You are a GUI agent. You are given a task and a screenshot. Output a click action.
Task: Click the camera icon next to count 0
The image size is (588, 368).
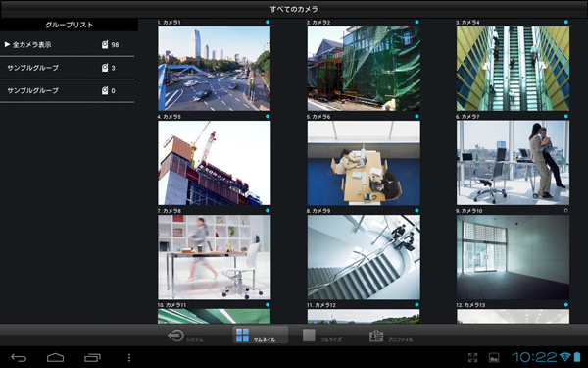point(105,90)
